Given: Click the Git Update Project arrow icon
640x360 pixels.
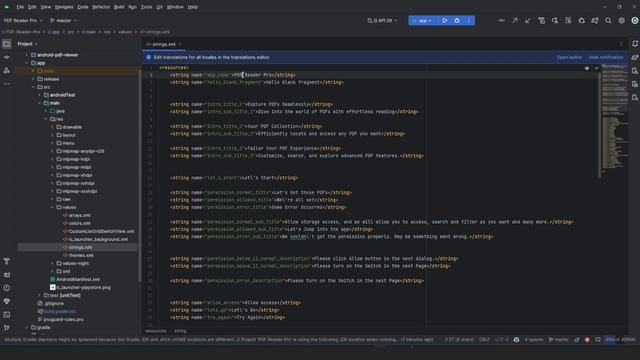Looking at the screenshot, I should pos(528,20).
